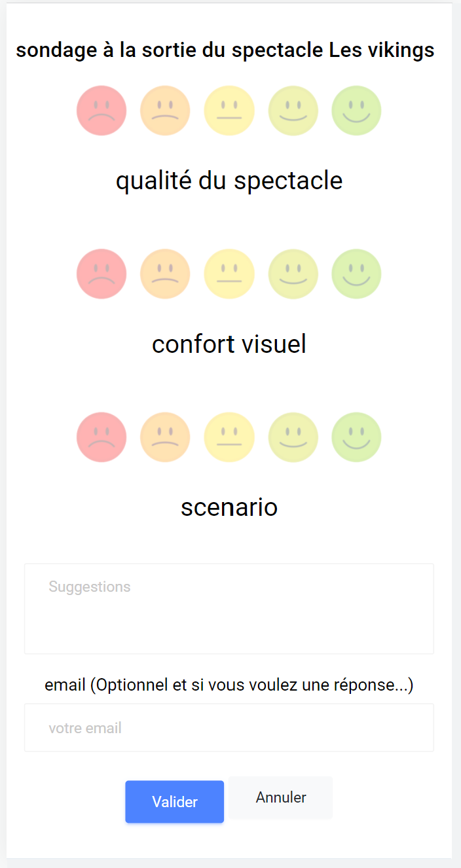The height and width of the screenshot is (868, 461).
Task: Cancel the survey with Annuler
Action: click(281, 798)
